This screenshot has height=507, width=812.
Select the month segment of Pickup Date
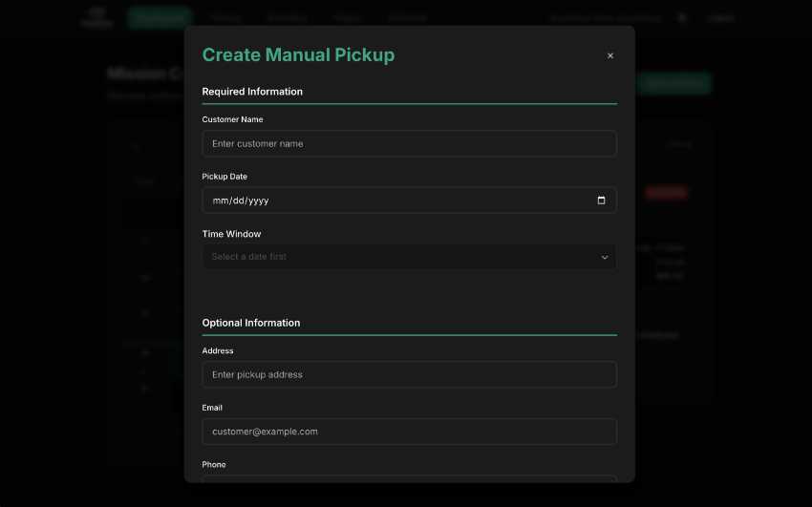220,201
